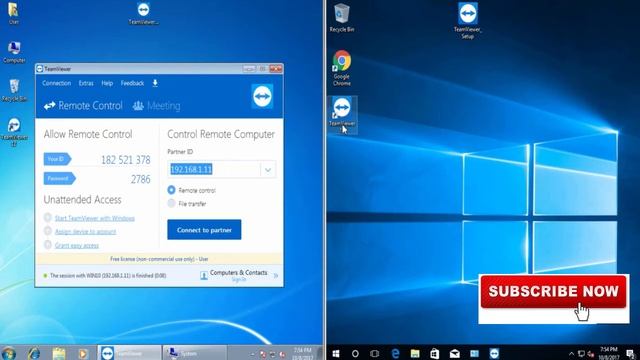Show hidden tray icons on Windows 7 taskbar
640x360 pixels.
click(x=252, y=354)
